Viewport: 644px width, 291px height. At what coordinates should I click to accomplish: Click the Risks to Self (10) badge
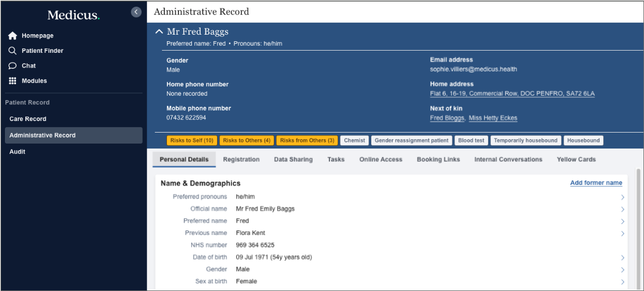coord(192,141)
